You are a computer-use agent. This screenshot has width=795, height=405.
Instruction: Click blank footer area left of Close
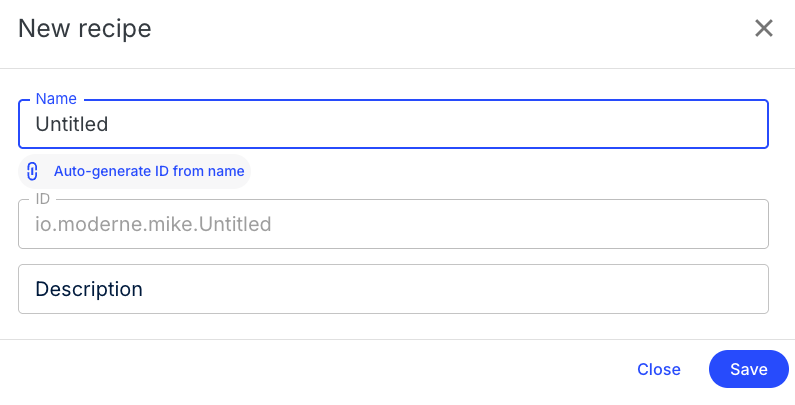pos(300,369)
